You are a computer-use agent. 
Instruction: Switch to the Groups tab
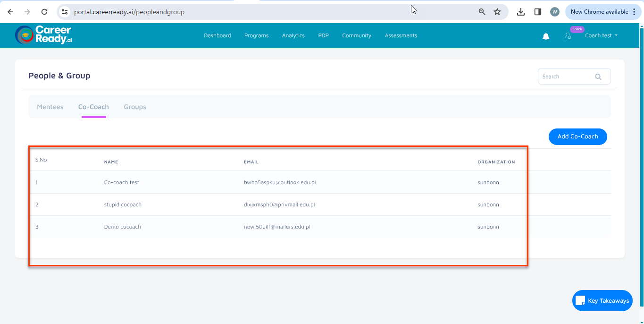pos(135,107)
